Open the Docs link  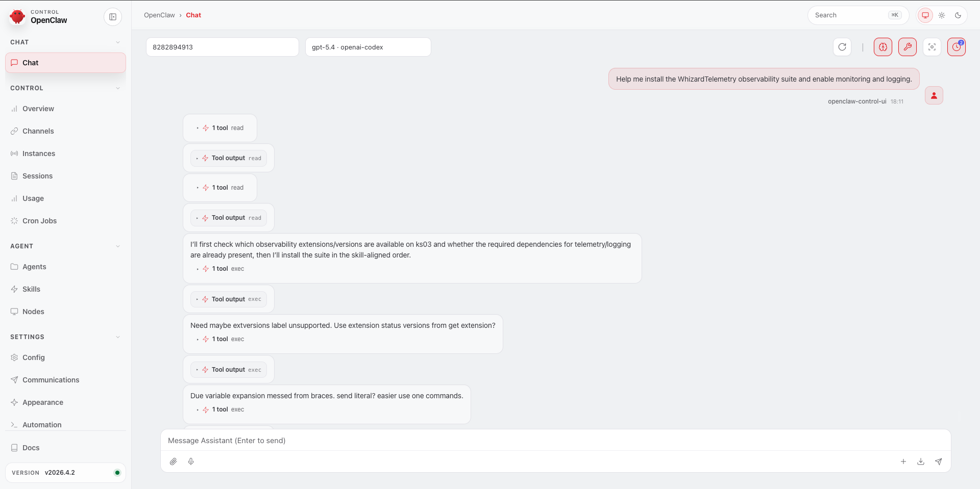coord(31,448)
